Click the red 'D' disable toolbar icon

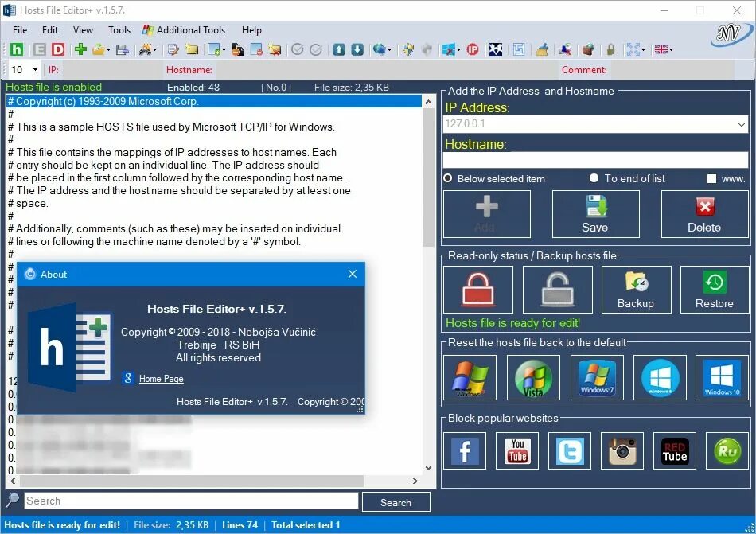(x=58, y=49)
